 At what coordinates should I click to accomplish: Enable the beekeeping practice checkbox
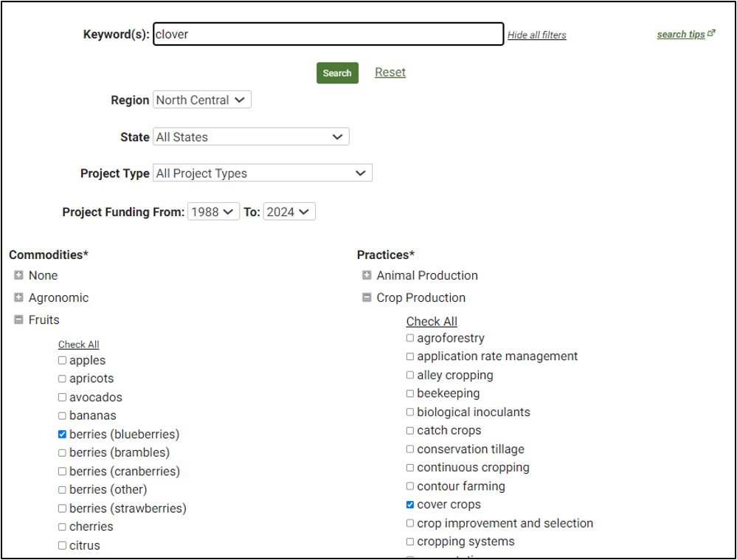click(x=410, y=394)
